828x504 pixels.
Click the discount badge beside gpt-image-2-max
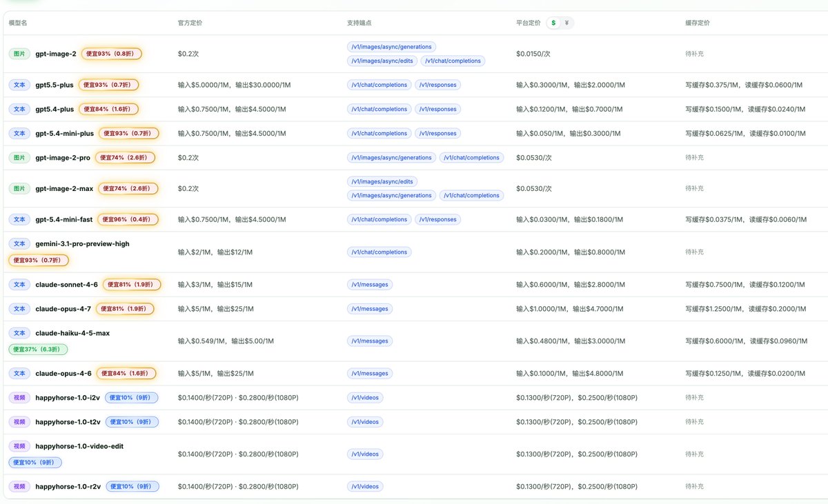[x=128, y=188]
